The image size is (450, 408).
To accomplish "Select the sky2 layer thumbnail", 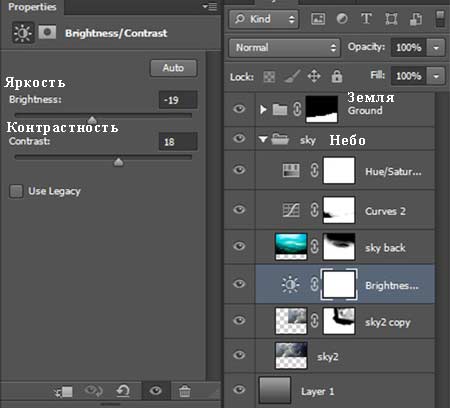I will point(291,356).
